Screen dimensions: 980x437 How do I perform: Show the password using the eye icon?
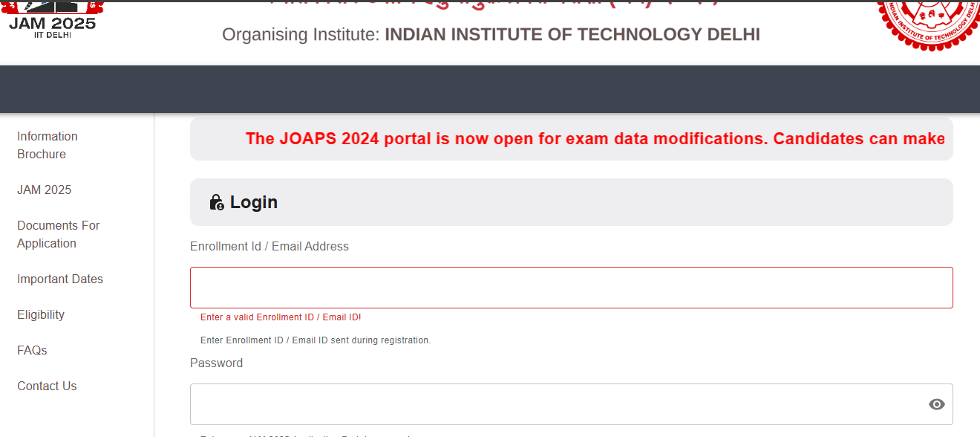pos(937,404)
